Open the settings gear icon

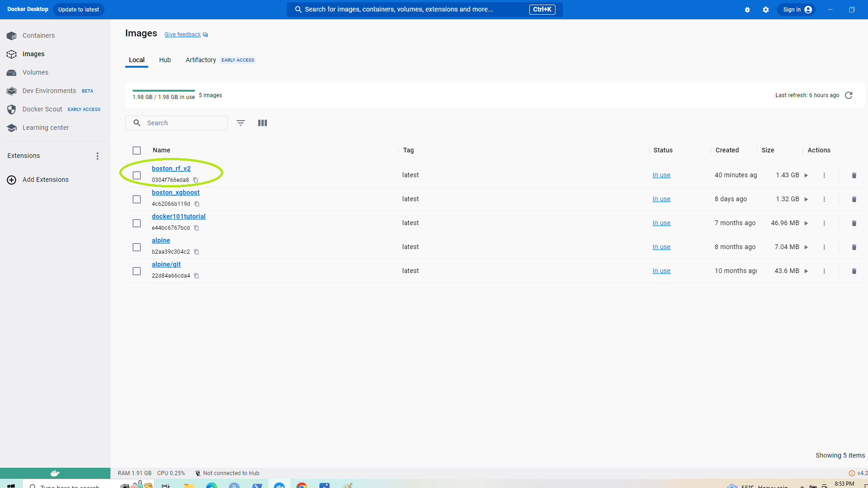point(765,10)
